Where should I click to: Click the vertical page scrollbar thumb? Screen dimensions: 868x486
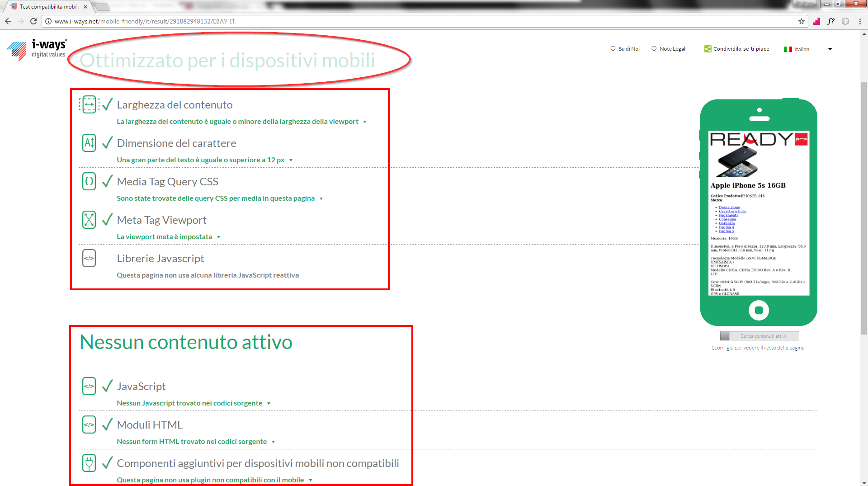point(864,208)
